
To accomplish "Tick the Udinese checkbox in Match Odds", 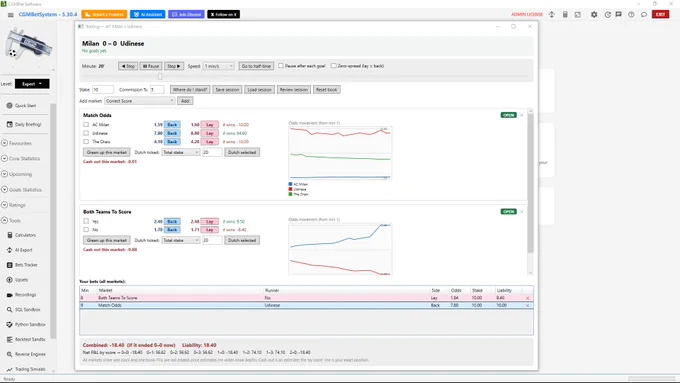I will [x=86, y=133].
